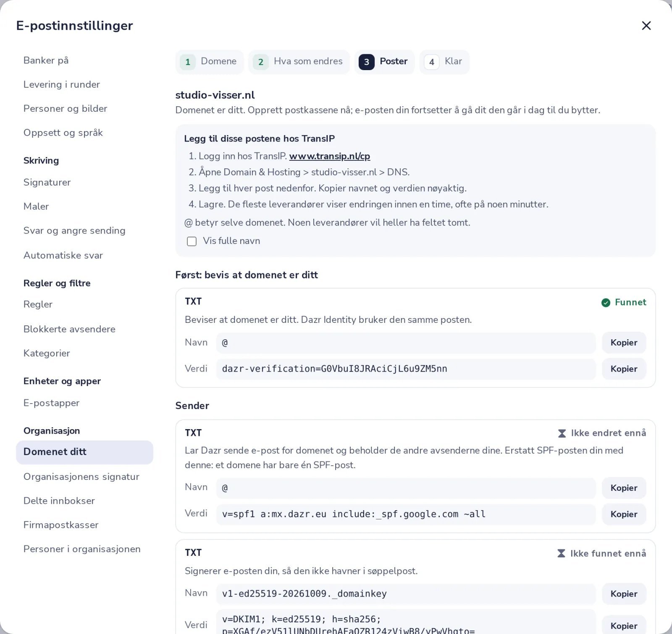This screenshot has height=634, width=672.
Task: Click the step 4 Klar number badge
Action: [431, 62]
